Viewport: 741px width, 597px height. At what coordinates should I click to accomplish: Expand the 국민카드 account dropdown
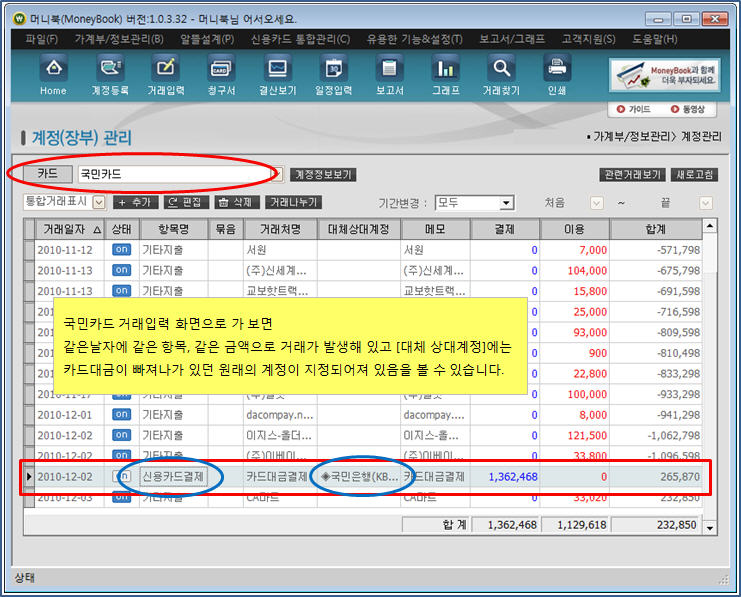pyautogui.click(x=278, y=174)
